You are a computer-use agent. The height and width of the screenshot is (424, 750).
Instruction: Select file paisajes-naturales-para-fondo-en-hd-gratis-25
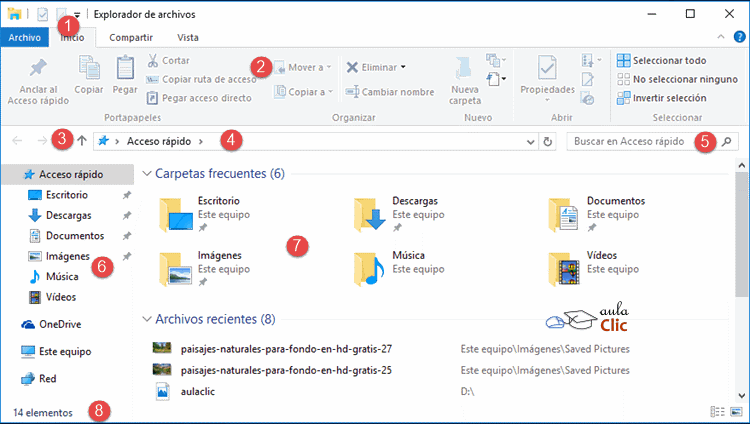coord(286,370)
